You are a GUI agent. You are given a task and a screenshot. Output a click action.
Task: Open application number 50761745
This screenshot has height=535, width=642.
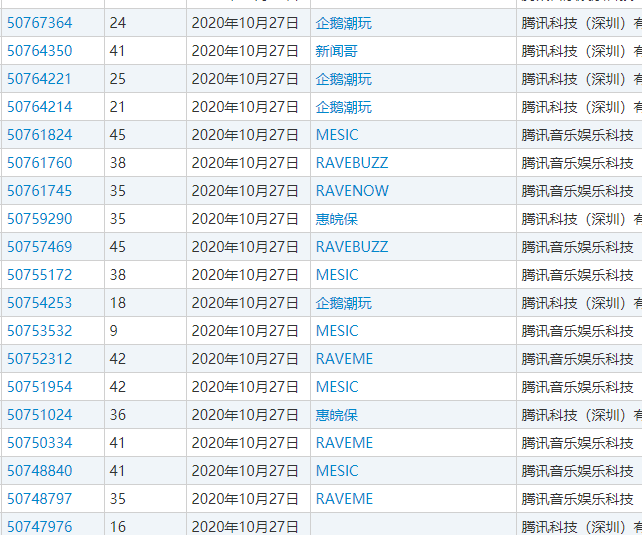click(40, 191)
